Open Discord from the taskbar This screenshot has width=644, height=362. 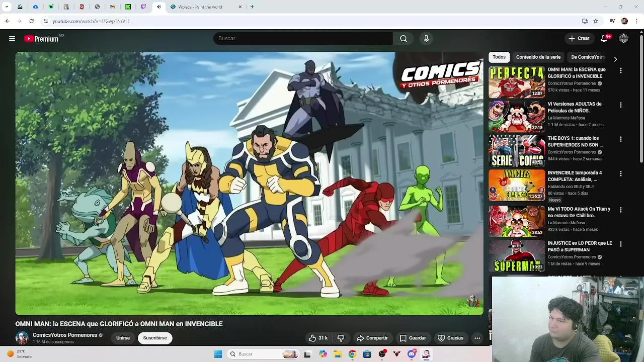point(412,354)
